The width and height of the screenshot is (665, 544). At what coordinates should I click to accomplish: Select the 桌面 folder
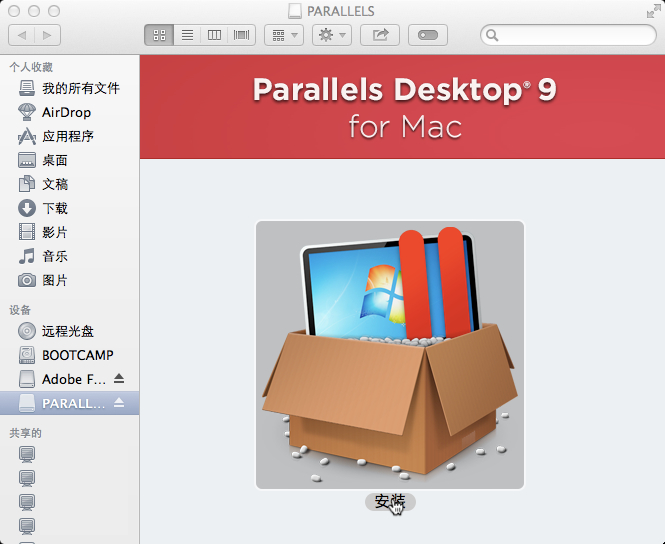point(70,160)
